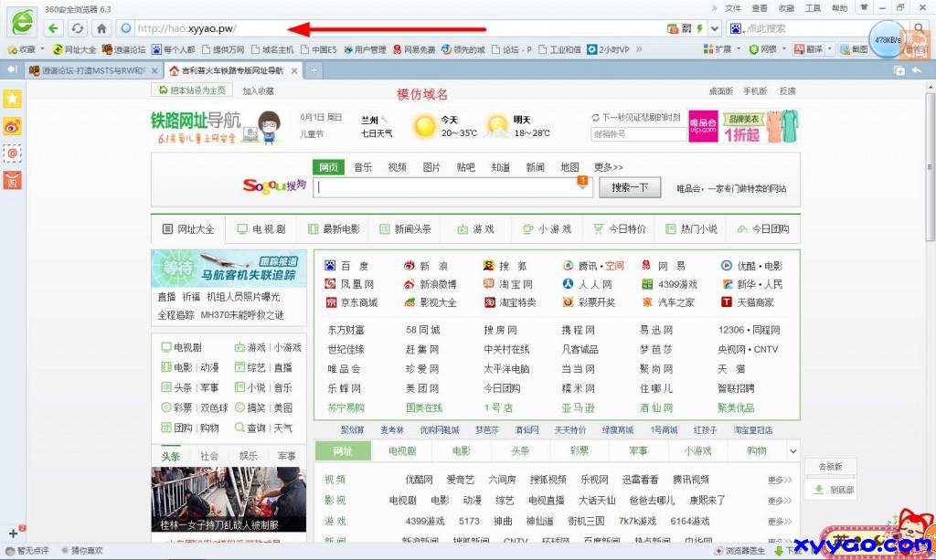This screenshot has height=560, width=936.
Task: Open a new tab with plus button
Action: (314, 70)
